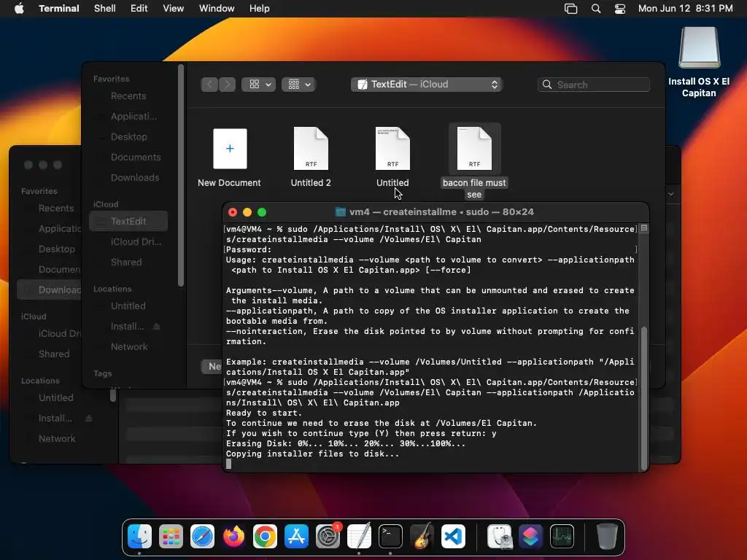747x560 pixels.
Task: Select Documents in the front dialog sidebar
Action: (x=128, y=157)
